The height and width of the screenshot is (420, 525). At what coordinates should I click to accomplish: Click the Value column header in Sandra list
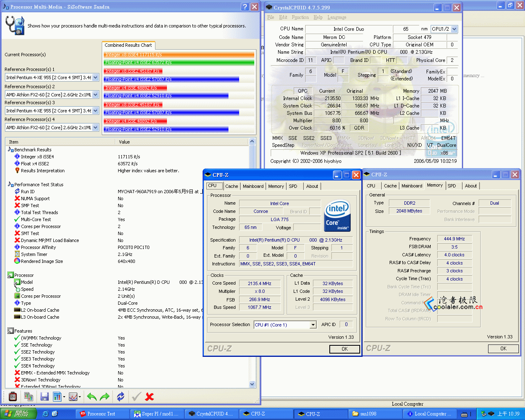pos(182,142)
